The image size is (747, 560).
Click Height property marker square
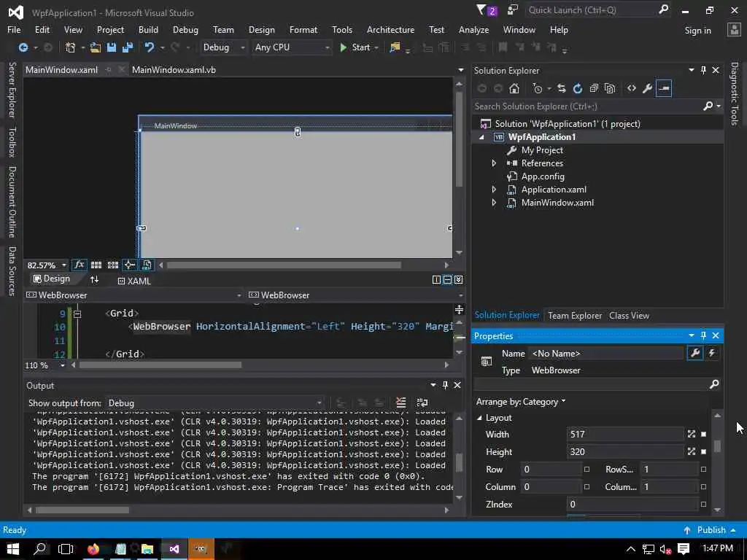tap(704, 451)
